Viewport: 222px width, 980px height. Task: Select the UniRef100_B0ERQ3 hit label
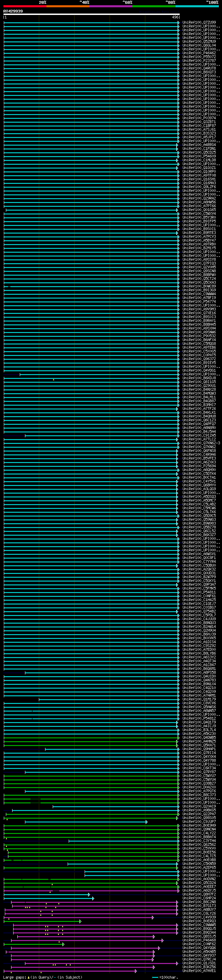click(199, 921)
